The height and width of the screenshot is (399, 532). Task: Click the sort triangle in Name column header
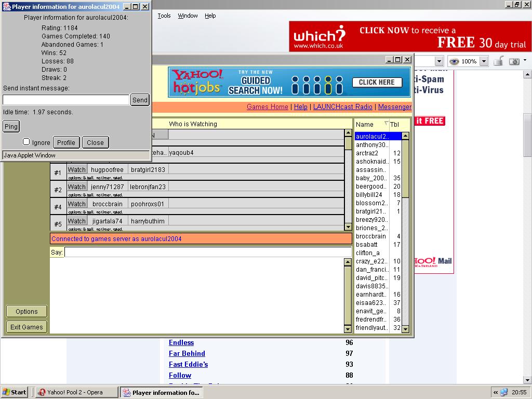tap(386, 124)
